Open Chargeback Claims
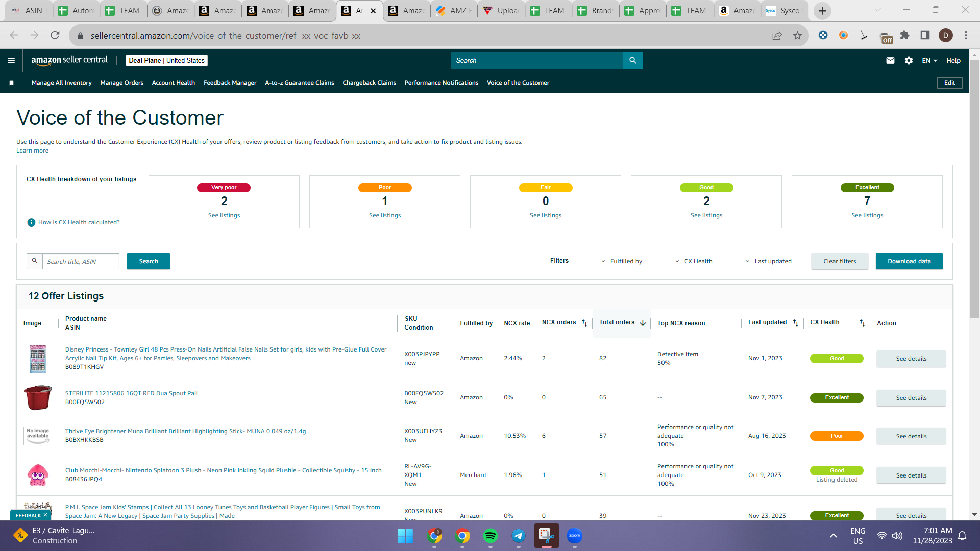This screenshot has height=551, width=980. [x=369, y=83]
